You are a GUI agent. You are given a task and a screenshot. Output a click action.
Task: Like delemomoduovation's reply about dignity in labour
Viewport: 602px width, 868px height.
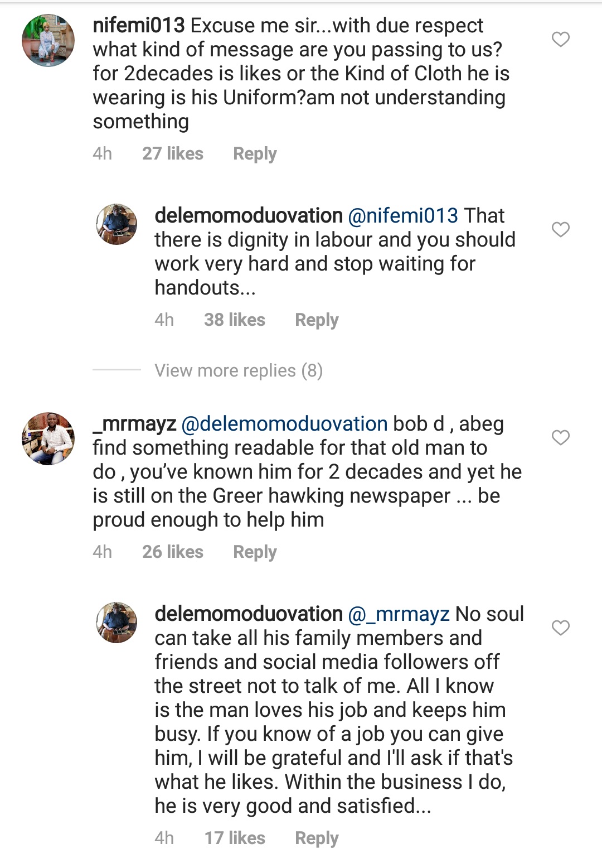click(x=560, y=230)
